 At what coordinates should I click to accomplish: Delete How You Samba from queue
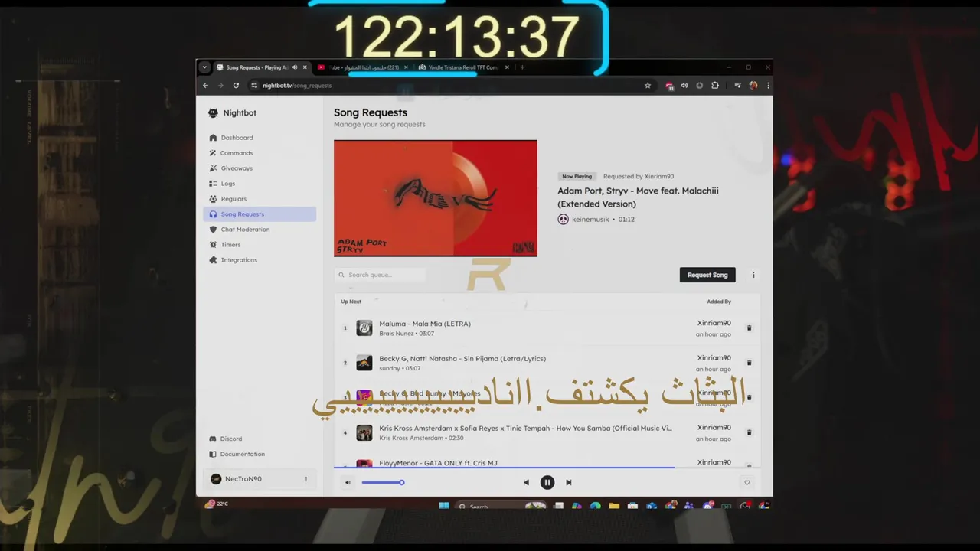[x=749, y=432]
